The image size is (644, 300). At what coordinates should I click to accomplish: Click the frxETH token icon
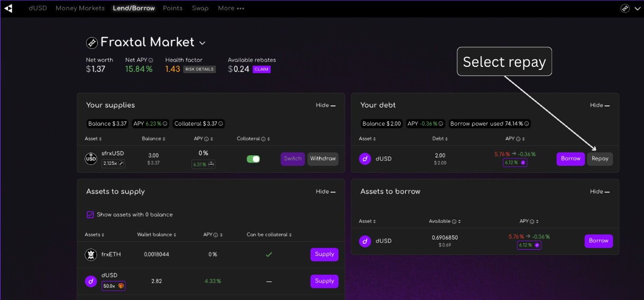(x=91, y=254)
